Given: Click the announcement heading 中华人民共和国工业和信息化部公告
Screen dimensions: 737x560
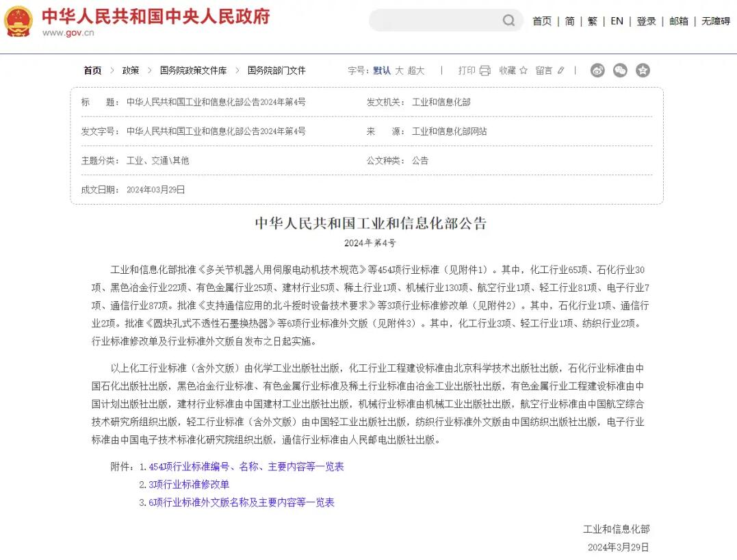Looking at the screenshot, I should pyautogui.click(x=371, y=223).
